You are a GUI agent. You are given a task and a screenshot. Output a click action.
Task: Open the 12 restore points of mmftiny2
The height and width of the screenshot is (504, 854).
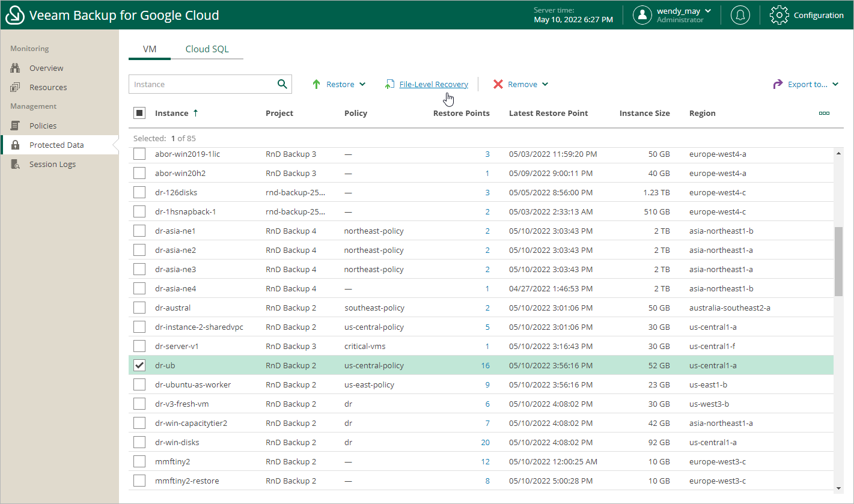(485, 462)
